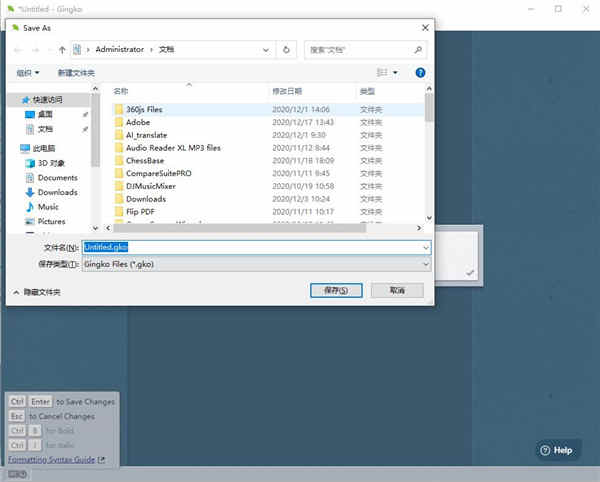Click the horizontal scrollbar of file list
Viewport: 600px width, 482px height.
coord(239,228)
